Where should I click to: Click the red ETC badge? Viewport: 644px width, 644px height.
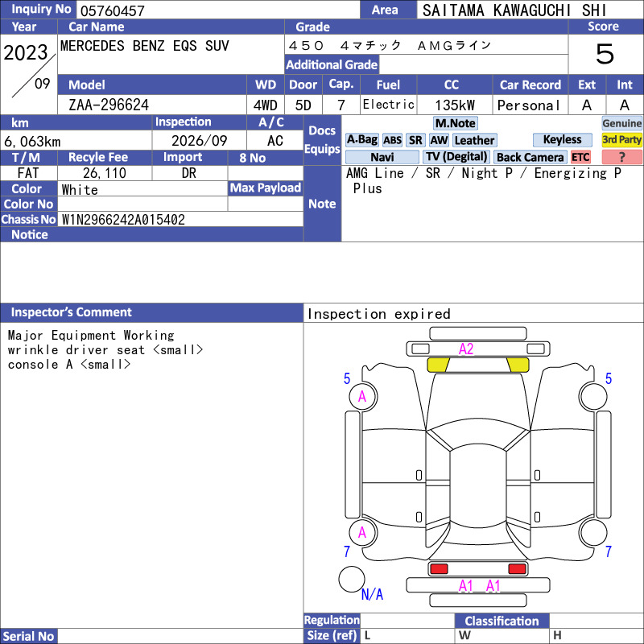coord(580,157)
